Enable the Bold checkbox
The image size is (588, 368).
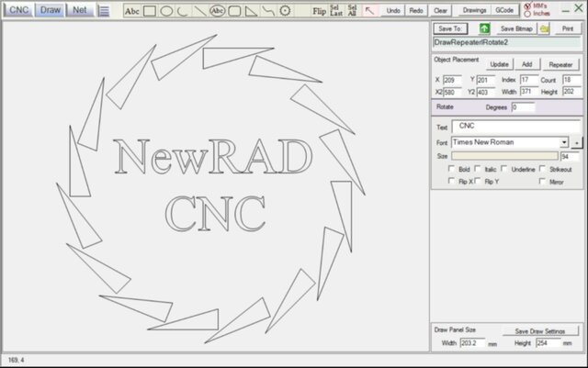(451, 169)
